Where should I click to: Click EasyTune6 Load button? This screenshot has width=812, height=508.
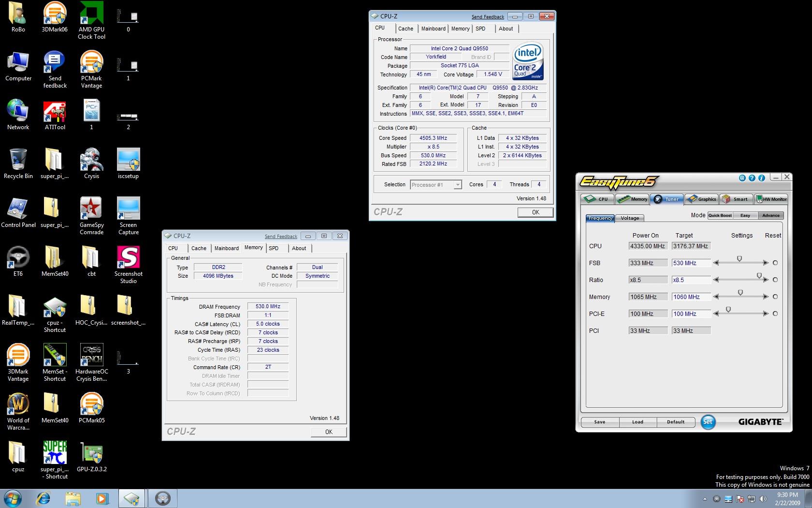(x=638, y=422)
